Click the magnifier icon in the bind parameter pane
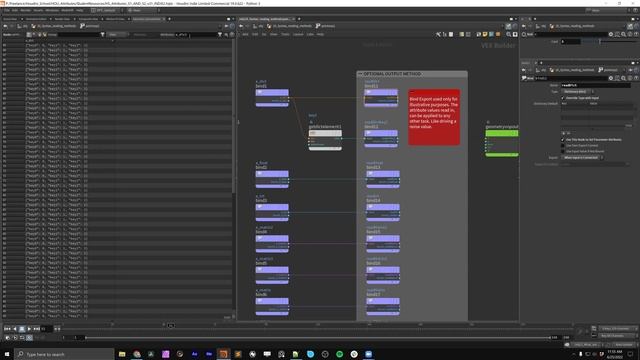 (x=623, y=78)
